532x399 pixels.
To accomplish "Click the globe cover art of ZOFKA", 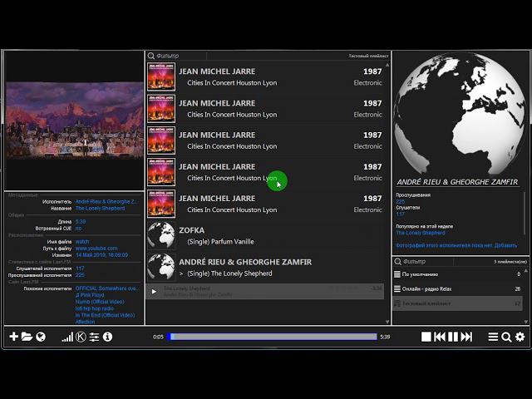I will coord(161,235).
